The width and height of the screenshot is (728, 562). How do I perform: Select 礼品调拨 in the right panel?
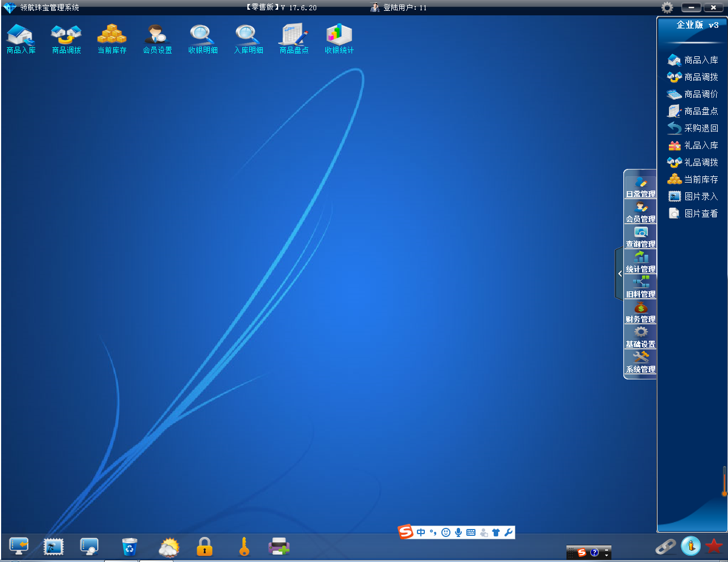693,162
